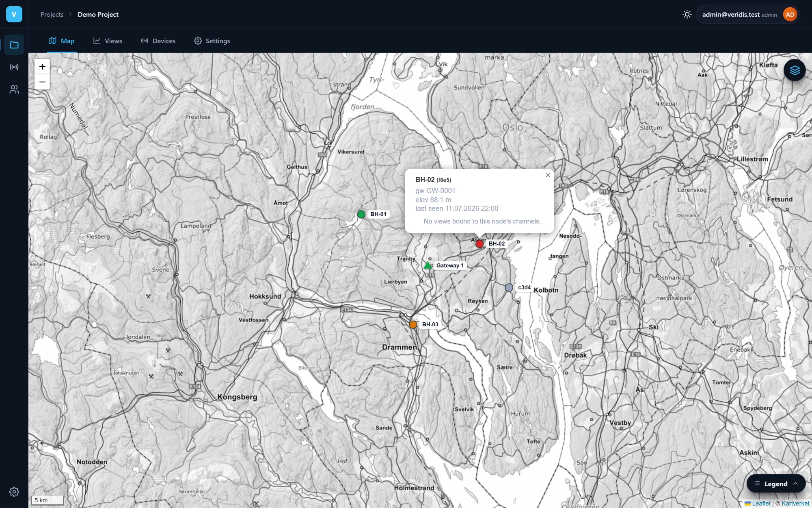Click the BH-02 (f6e5) popup title
The width and height of the screenshot is (812, 508).
point(433,180)
